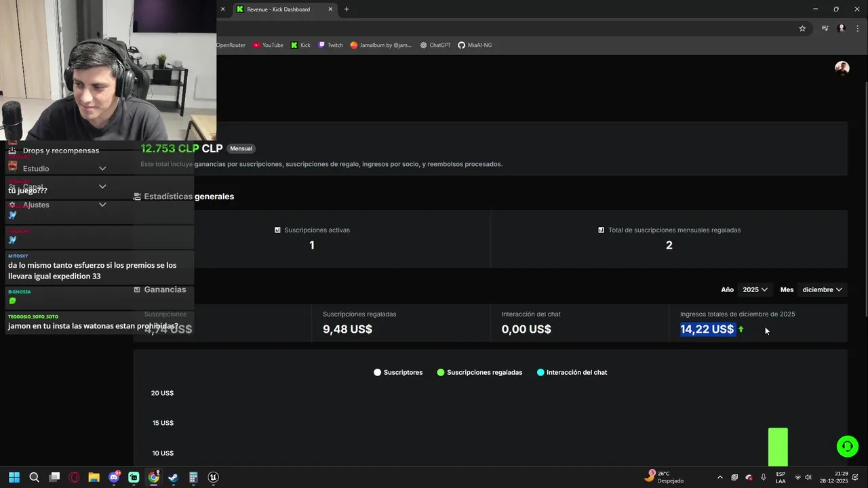Open the MiaAI-NG GitHub bookmark

point(475,45)
